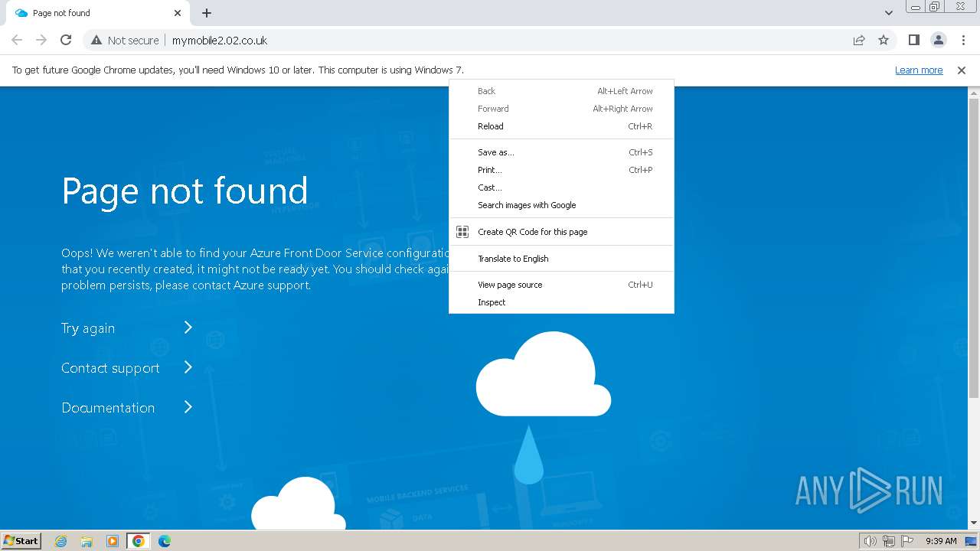
Task: Select Back in the context menu
Action: (x=561, y=91)
